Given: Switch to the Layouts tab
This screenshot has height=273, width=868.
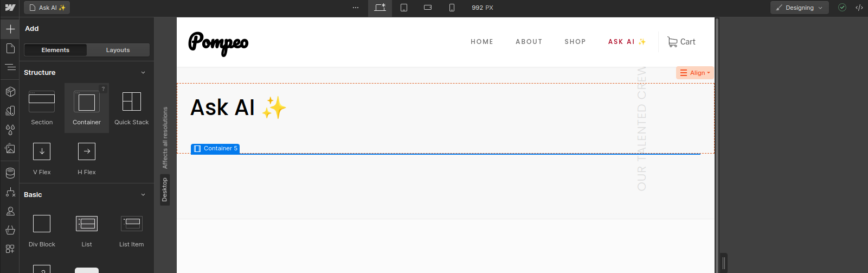Looking at the screenshot, I should coord(118,50).
